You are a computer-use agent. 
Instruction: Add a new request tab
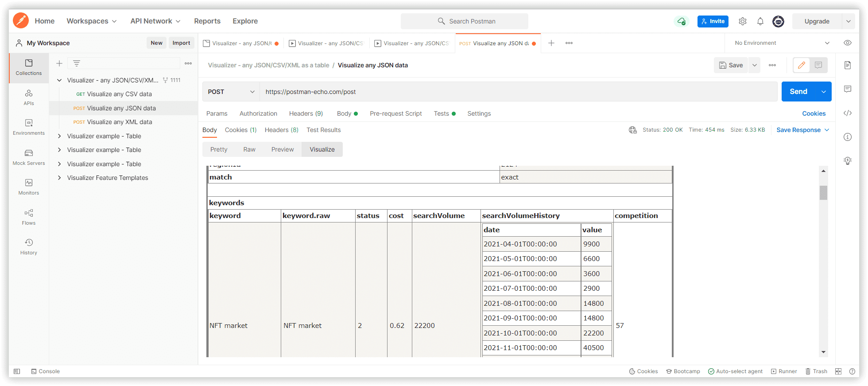click(551, 43)
